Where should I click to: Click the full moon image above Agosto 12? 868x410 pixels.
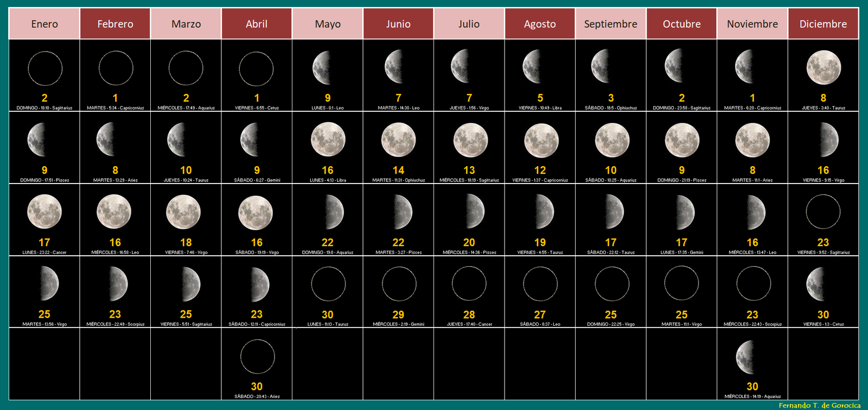point(540,140)
